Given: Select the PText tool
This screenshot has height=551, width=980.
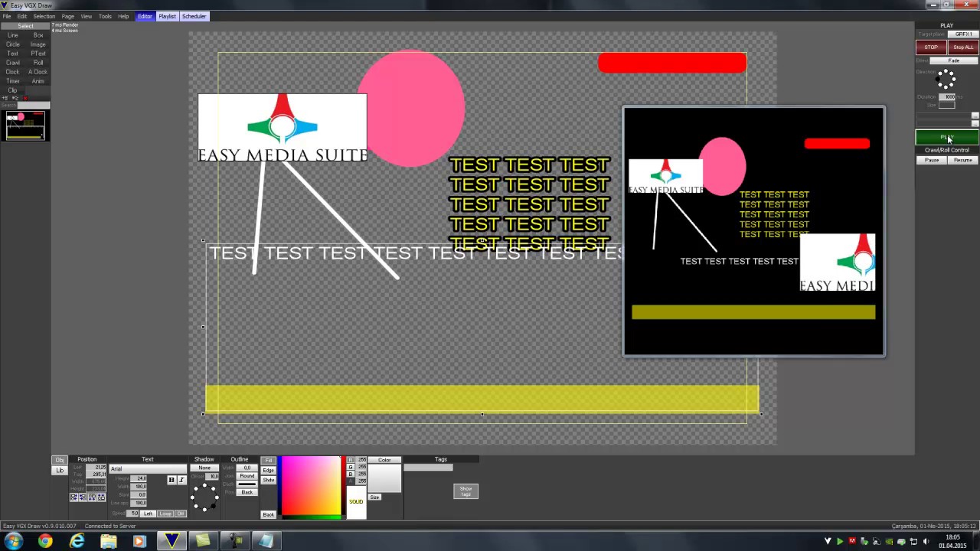Looking at the screenshot, I should (38, 54).
